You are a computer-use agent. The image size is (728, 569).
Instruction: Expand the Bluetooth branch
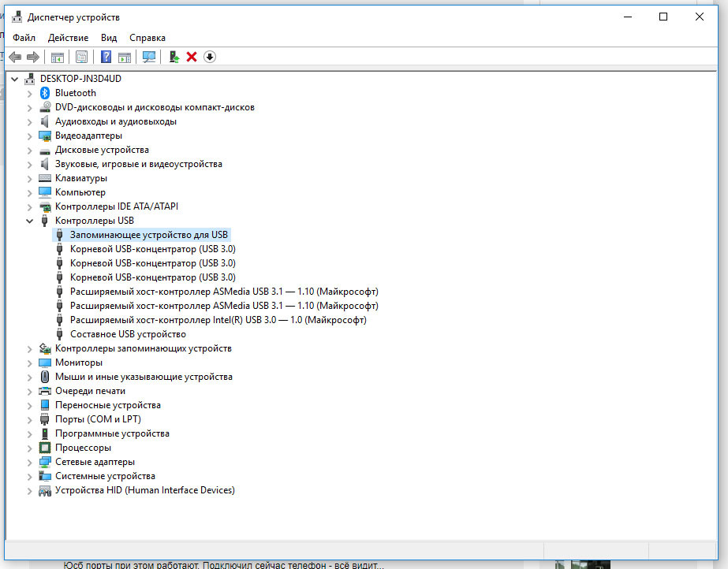[x=30, y=93]
